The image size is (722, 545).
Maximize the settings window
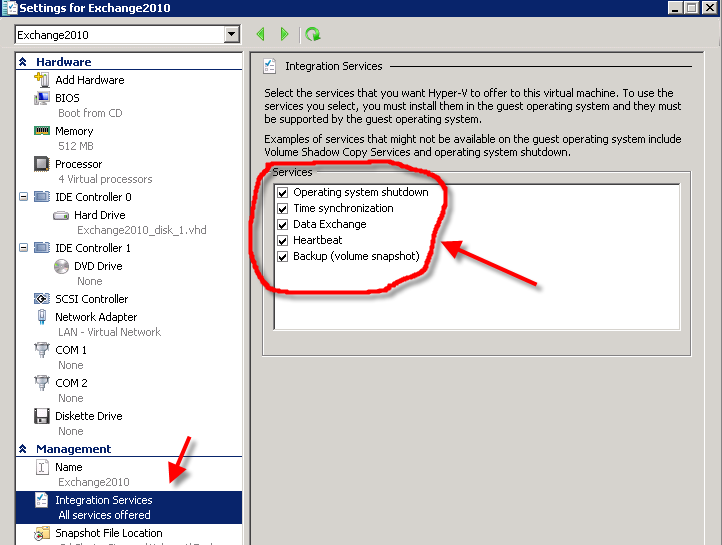coord(691,7)
